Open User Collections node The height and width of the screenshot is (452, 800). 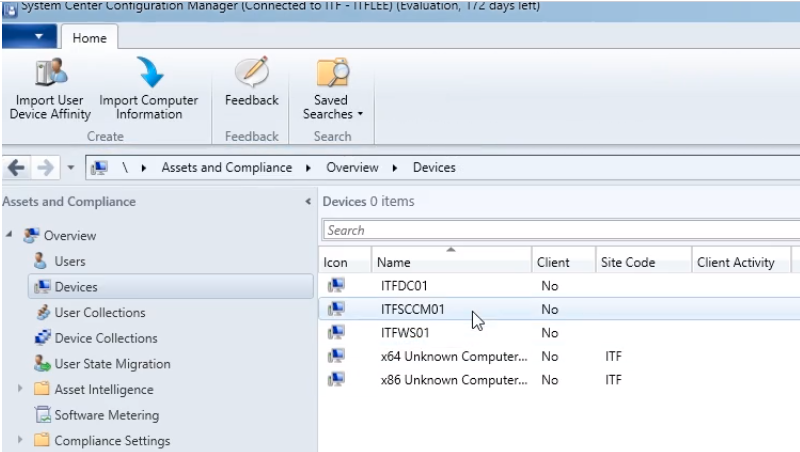pyautogui.click(x=99, y=313)
